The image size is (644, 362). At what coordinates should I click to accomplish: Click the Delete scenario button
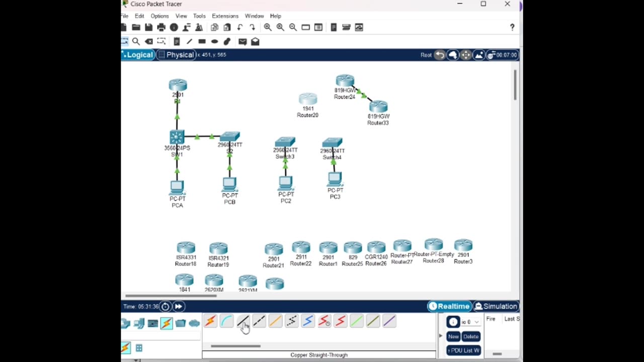click(x=471, y=336)
